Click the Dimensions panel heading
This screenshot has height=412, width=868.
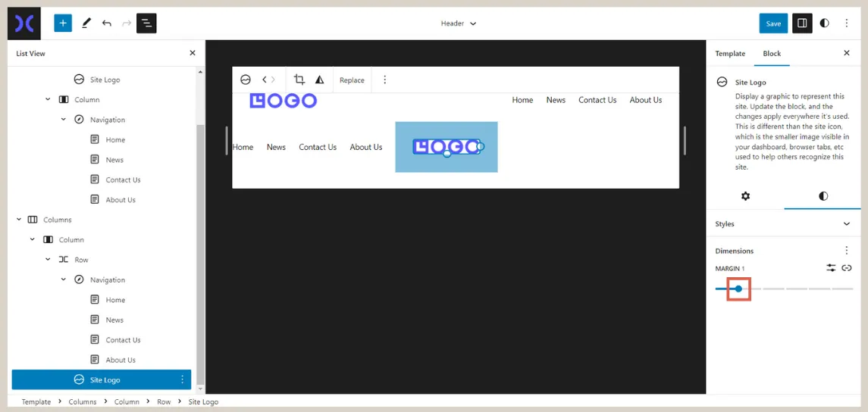[x=734, y=251]
